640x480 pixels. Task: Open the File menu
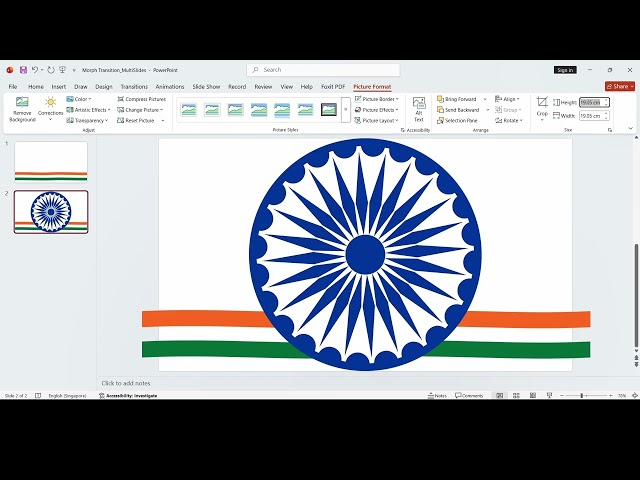pos(13,87)
